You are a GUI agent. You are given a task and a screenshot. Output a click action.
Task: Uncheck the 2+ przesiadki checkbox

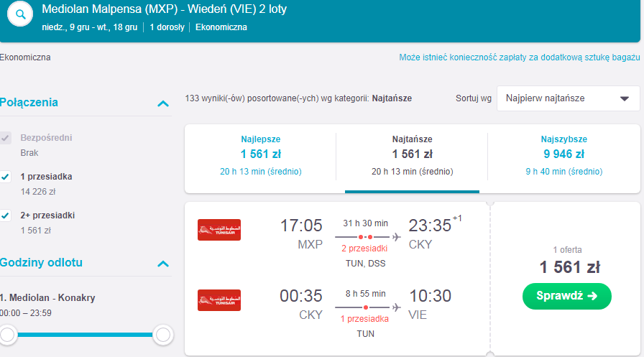coord(6,215)
